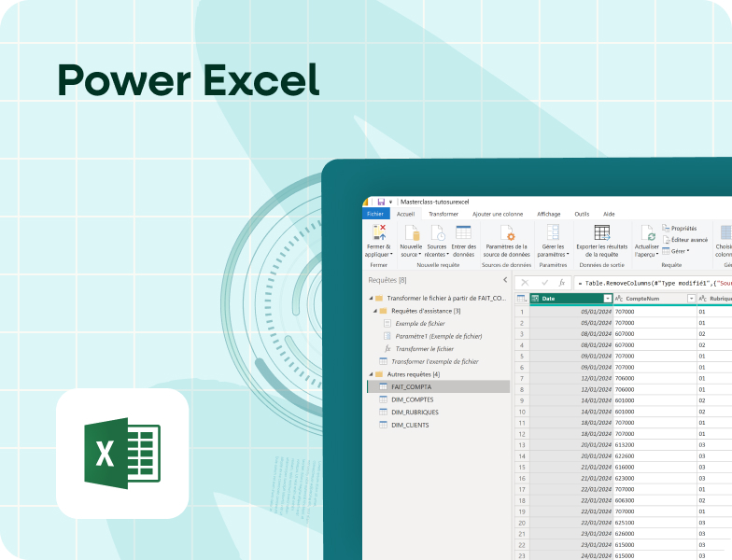Image resolution: width=732 pixels, height=560 pixels.
Task: Click the table corner menu icon
Action: (x=521, y=299)
